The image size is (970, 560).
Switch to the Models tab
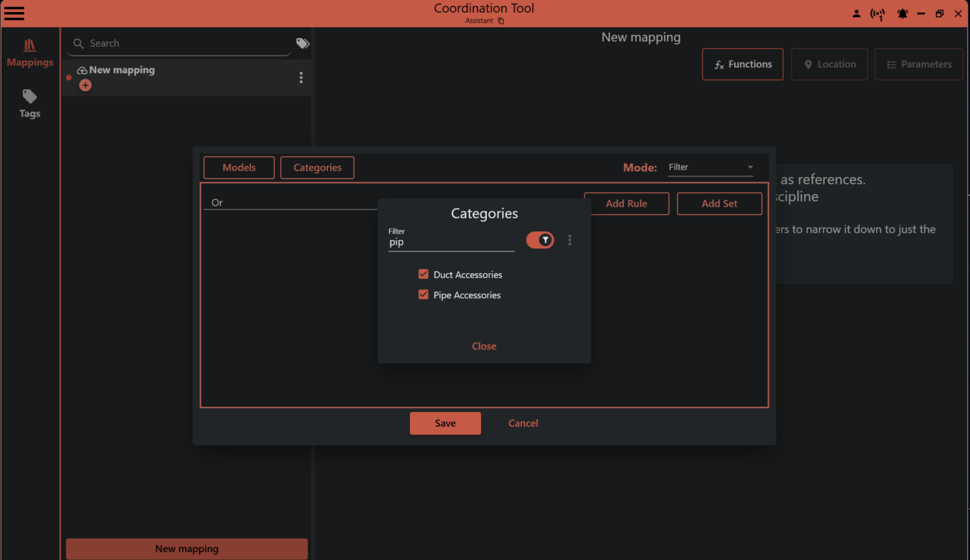pyautogui.click(x=238, y=167)
